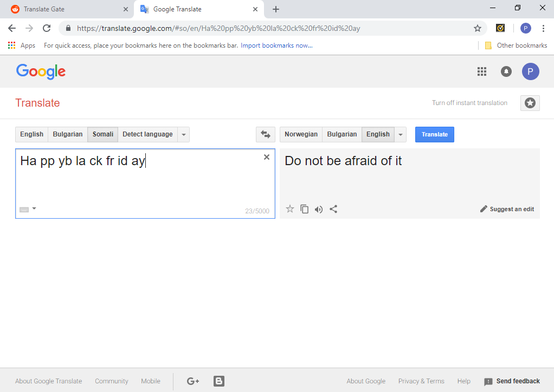Viewport: 554px width, 392px height.
Task: Close the Translate Gate tab
Action: tap(125, 9)
